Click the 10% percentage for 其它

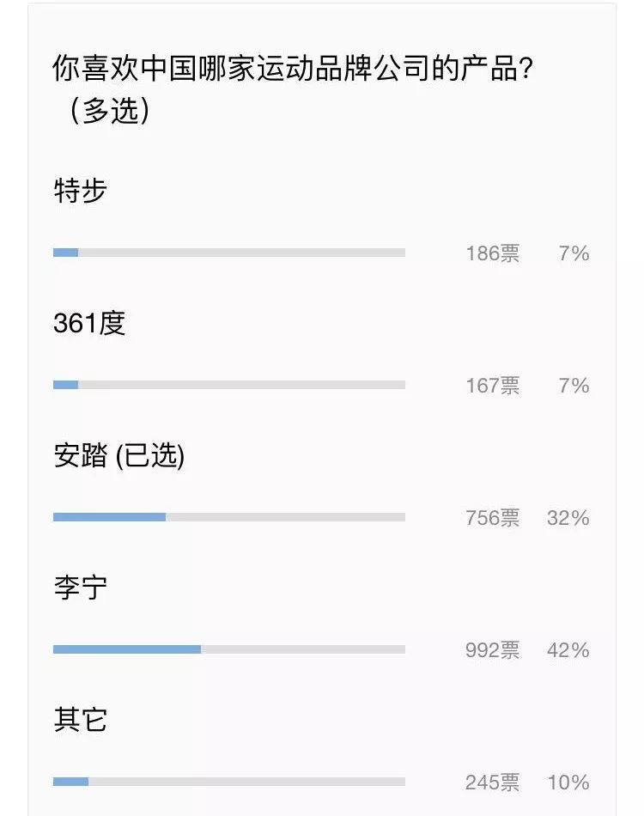(568, 783)
